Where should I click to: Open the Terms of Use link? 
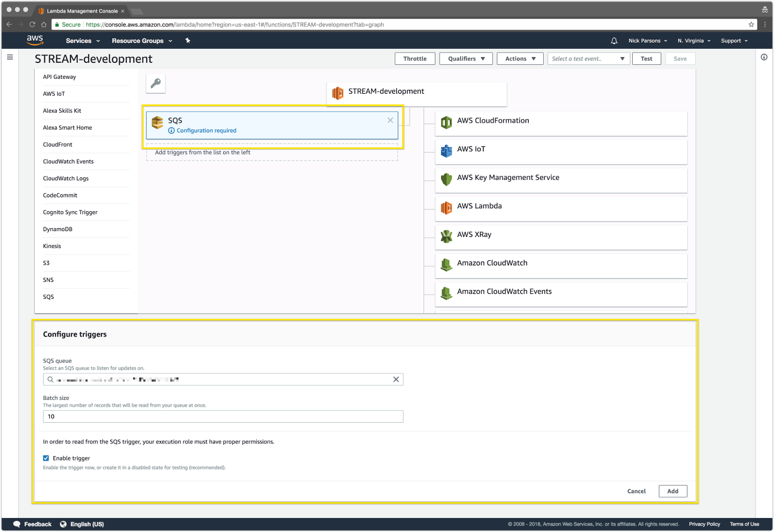click(x=744, y=524)
